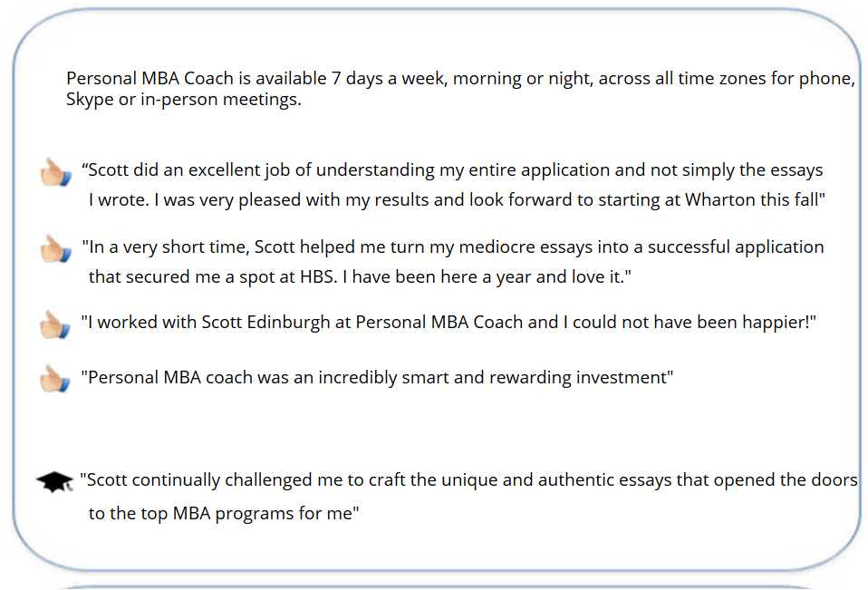This screenshot has height=590, width=868.
Task: Click thumbs-up icon next to Scott Edinburgh quote
Action: (x=54, y=324)
